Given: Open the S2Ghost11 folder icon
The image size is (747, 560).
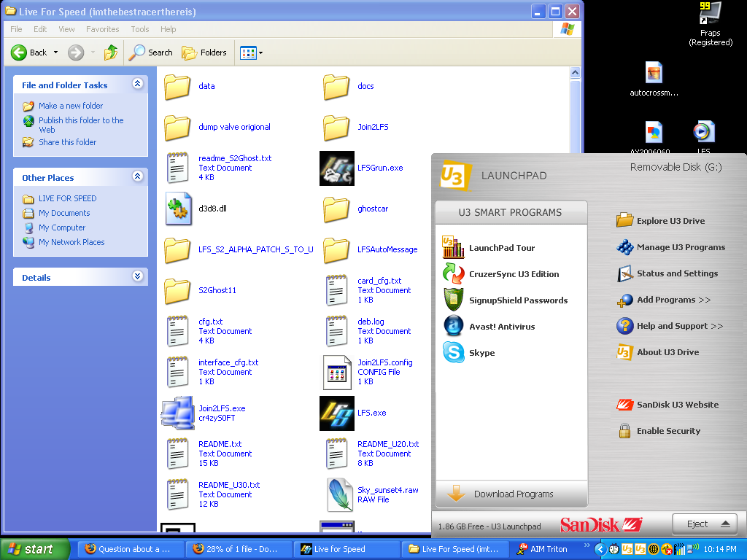Looking at the screenshot, I should click(177, 291).
